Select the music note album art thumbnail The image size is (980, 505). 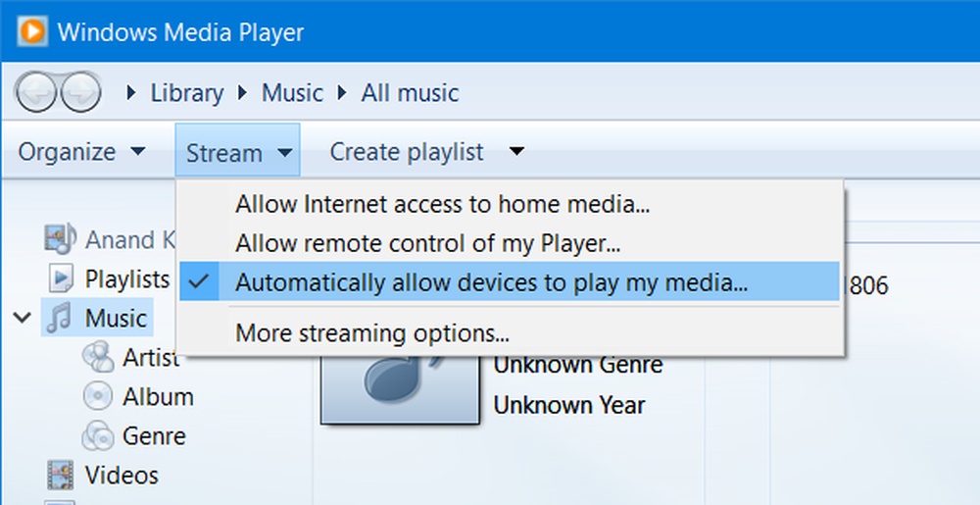pos(400,387)
